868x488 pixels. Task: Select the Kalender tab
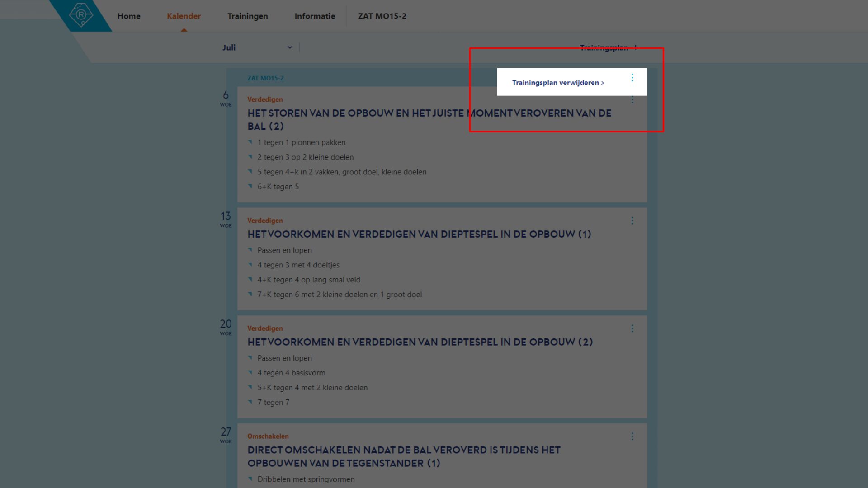point(184,16)
